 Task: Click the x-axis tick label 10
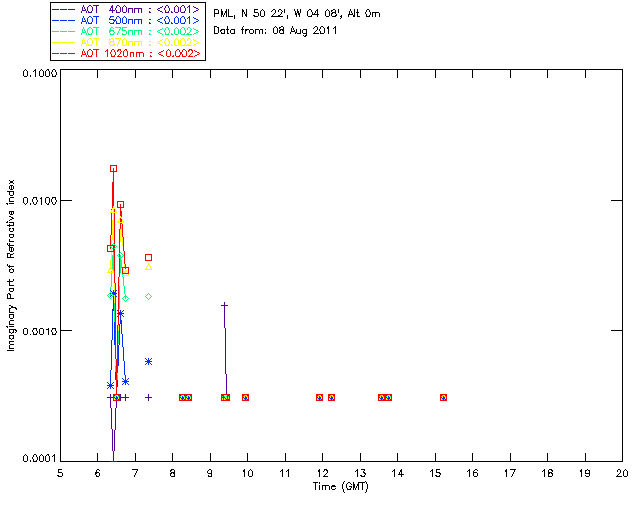pos(247,473)
